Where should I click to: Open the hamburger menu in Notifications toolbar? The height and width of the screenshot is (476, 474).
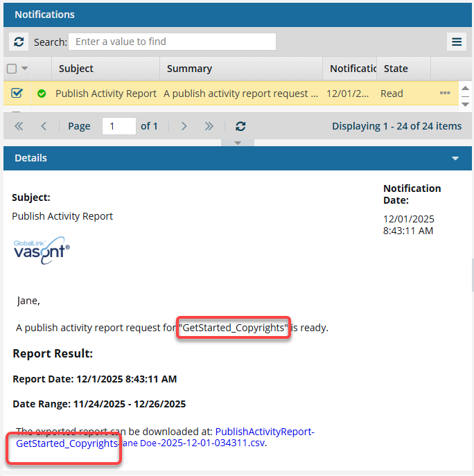pos(457,42)
